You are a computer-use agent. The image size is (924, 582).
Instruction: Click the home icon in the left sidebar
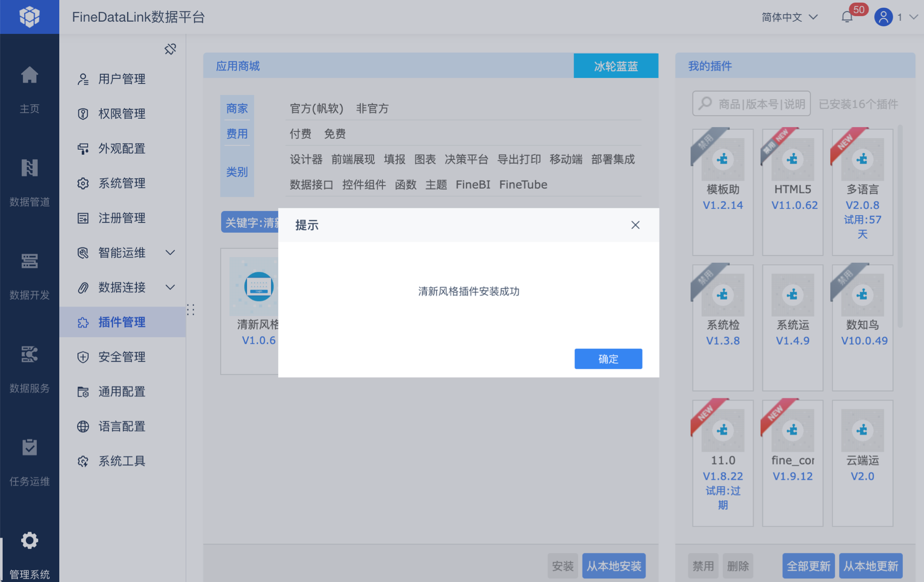tap(29, 75)
